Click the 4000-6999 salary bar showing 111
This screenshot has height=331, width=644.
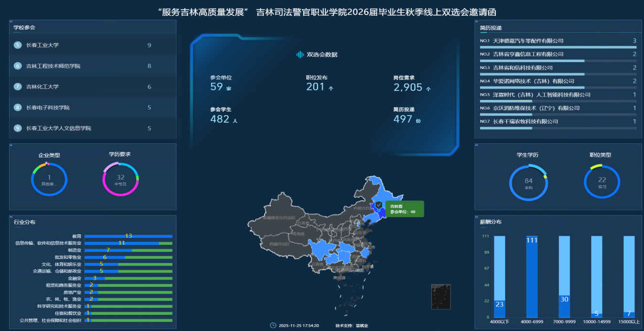tap(533, 276)
